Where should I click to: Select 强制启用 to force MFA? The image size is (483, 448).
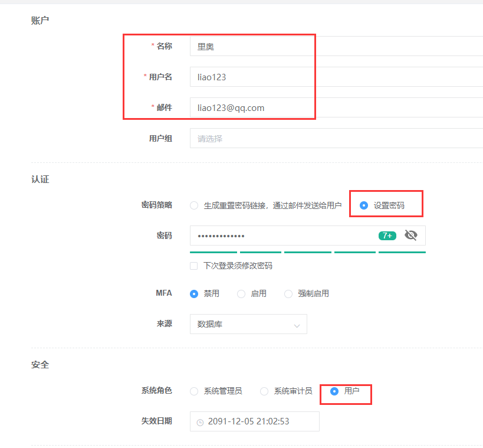pyautogui.click(x=288, y=293)
